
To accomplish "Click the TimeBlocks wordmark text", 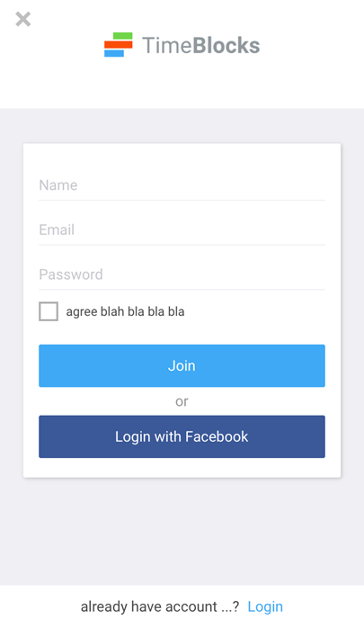I will tap(200, 45).
